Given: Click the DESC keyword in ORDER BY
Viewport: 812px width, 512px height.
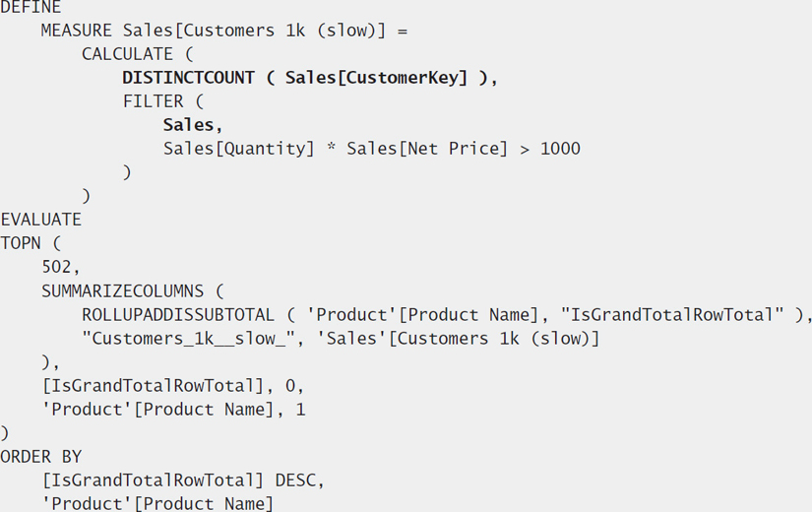Looking at the screenshot, I should (x=295, y=480).
